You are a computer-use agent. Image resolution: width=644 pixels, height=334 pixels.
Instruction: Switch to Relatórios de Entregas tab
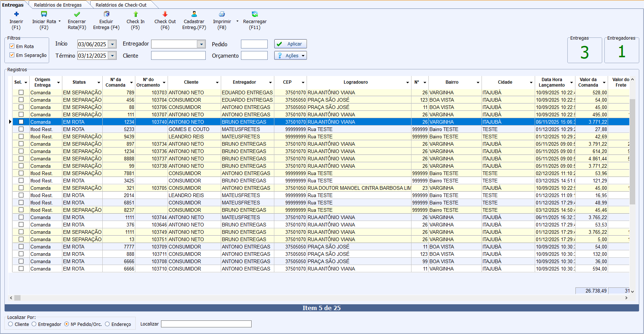58,5
